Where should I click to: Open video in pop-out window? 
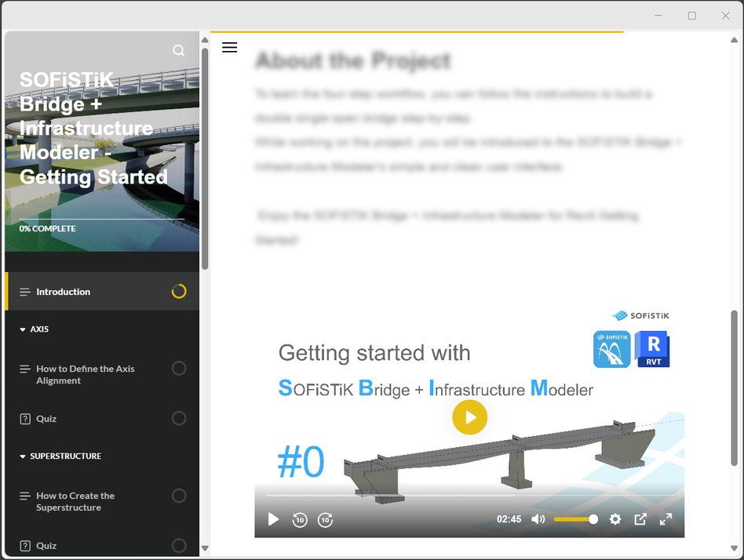tap(640, 519)
